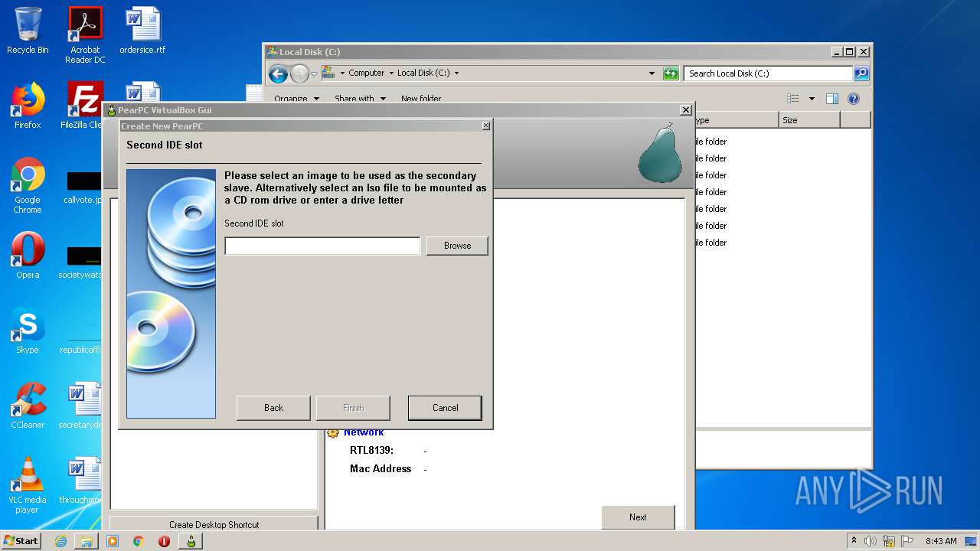The width and height of the screenshot is (980, 551).
Task: Click Finish button in wizard
Action: click(x=353, y=408)
